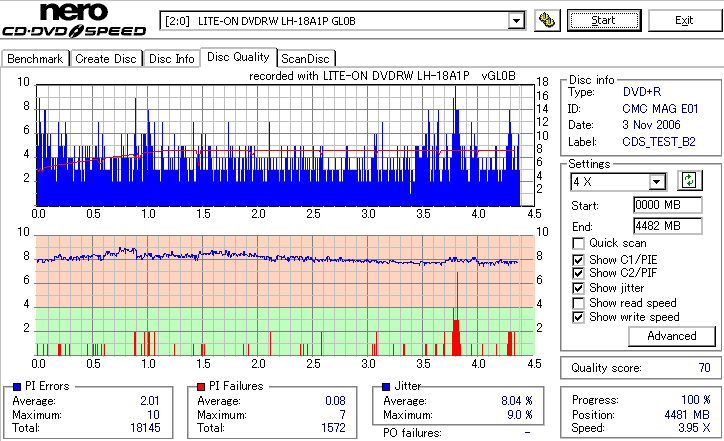Click the Exit button

point(684,21)
